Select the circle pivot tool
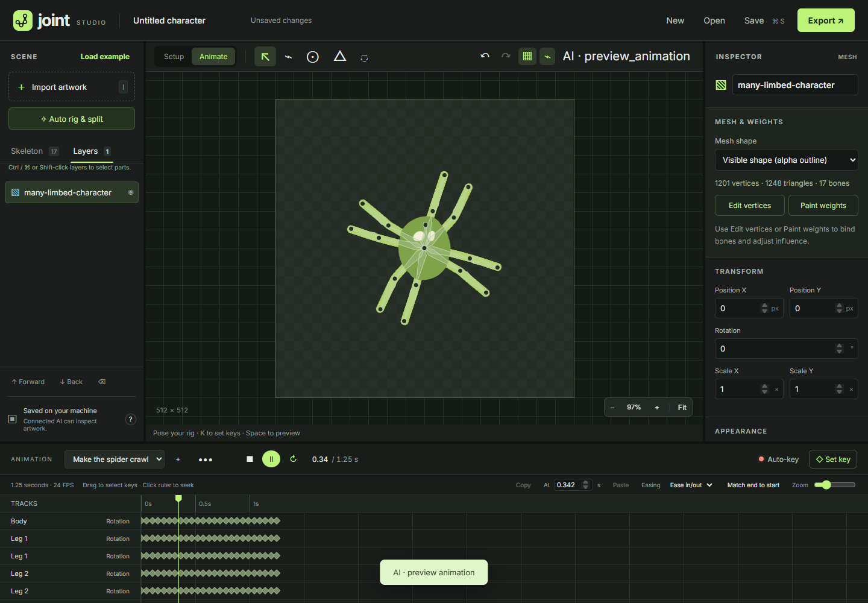Screen dimensions: 868x603 tap(313, 57)
